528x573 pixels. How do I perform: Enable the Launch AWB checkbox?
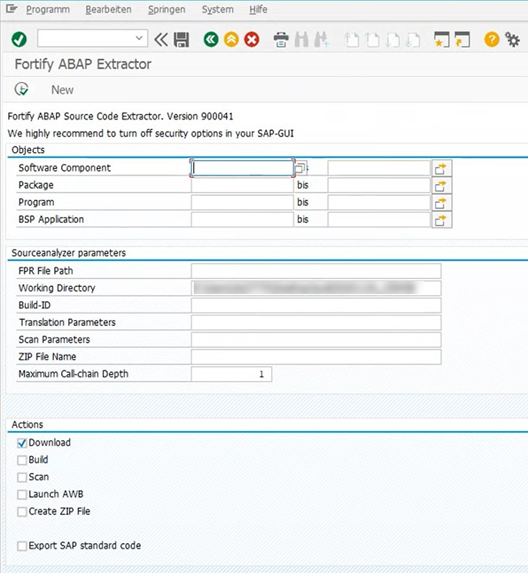tap(22, 494)
